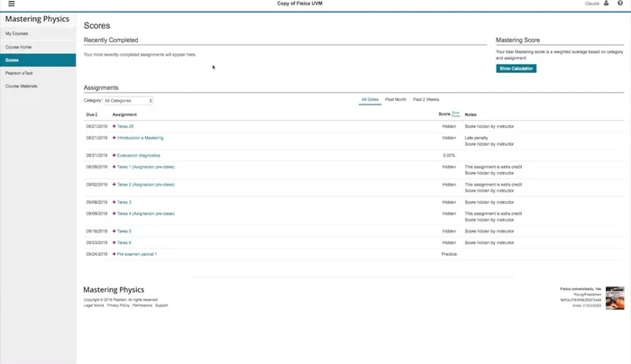The height and width of the screenshot is (364, 631).
Task: Open Course Materials in sidebar
Action: pyautogui.click(x=38, y=86)
